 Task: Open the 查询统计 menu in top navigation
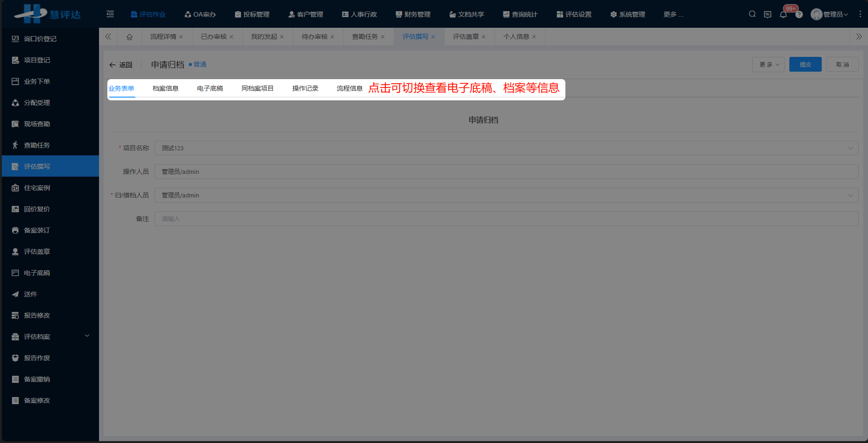[520, 14]
